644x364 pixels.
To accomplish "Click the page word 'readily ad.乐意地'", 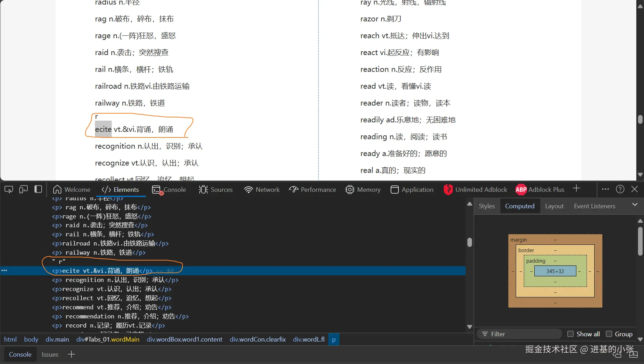I will (x=408, y=120).
